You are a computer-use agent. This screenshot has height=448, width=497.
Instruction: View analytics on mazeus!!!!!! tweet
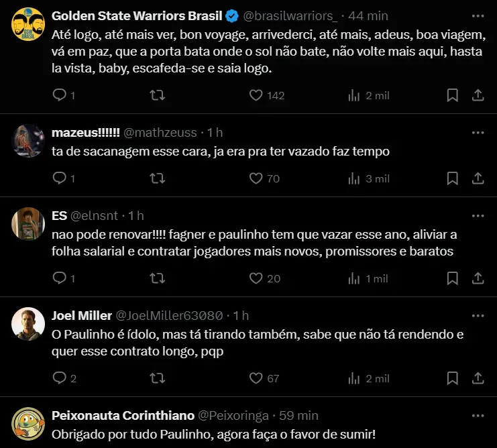click(354, 178)
